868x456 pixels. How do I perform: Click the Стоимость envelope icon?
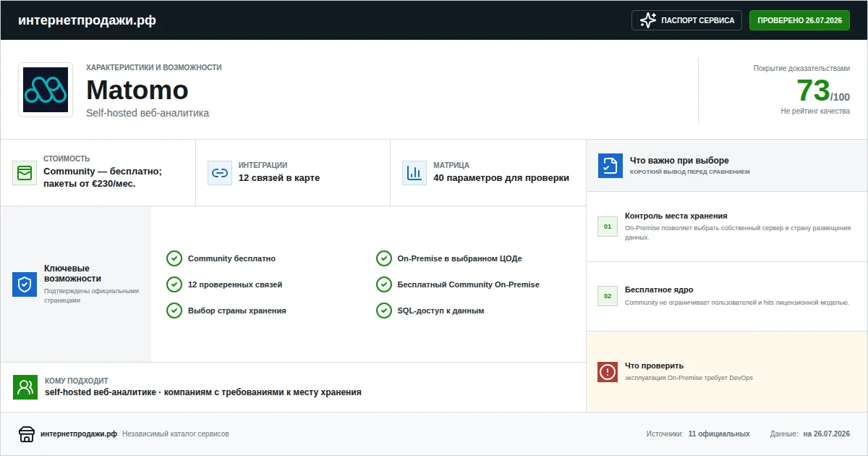click(x=25, y=173)
